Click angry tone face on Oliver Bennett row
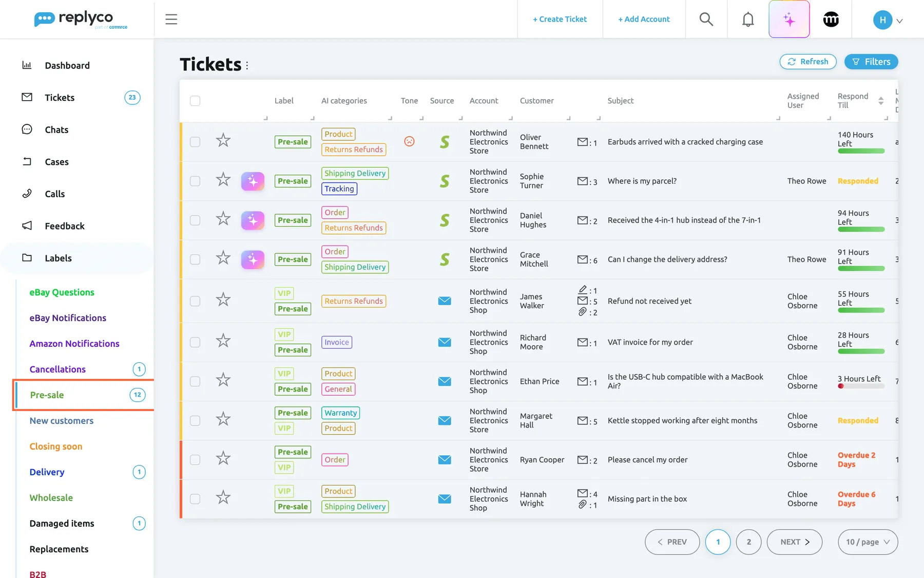The image size is (924, 578). point(409,141)
